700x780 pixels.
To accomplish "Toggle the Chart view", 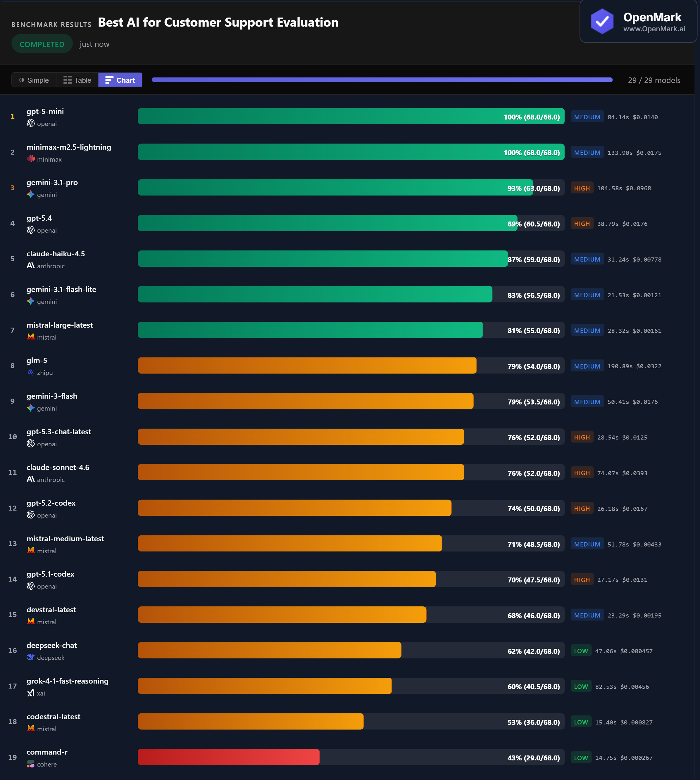I will [120, 80].
